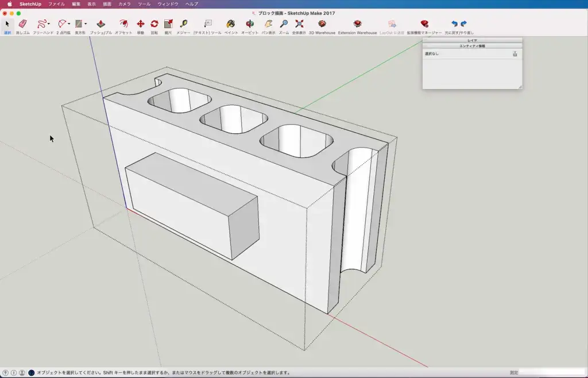The image size is (588, 378).
Task: Expand the レイヤ panel header
Action: tap(472, 40)
